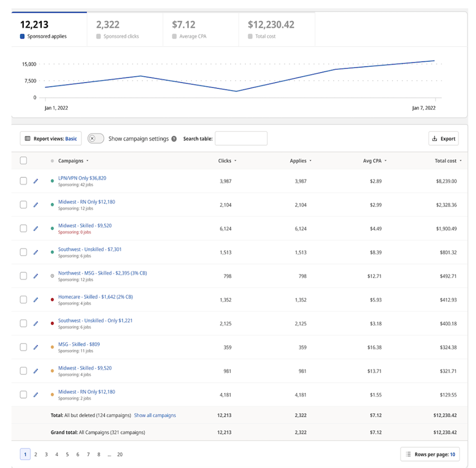The height and width of the screenshot is (468, 476).
Task: Click the columns icon in Report views button
Action: click(x=28, y=139)
